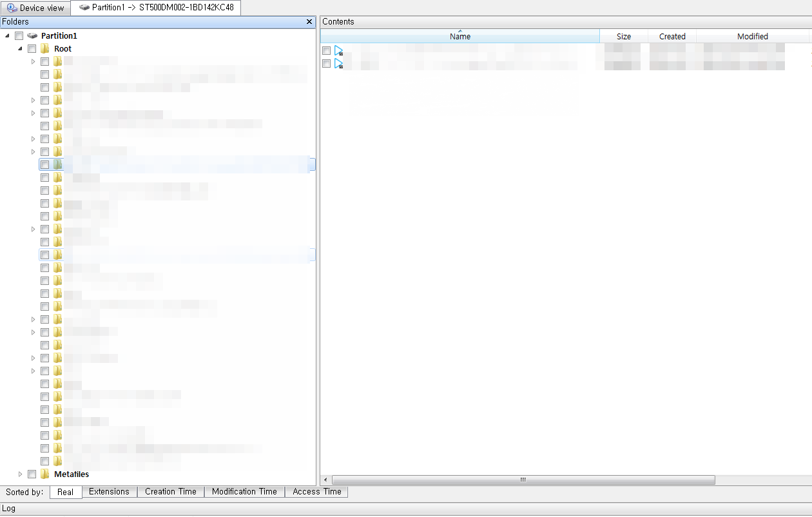812x517 pixels.
Task: Click the folder icon beside Metafiles
Action: pyautogui.click(x=44, y=474)
